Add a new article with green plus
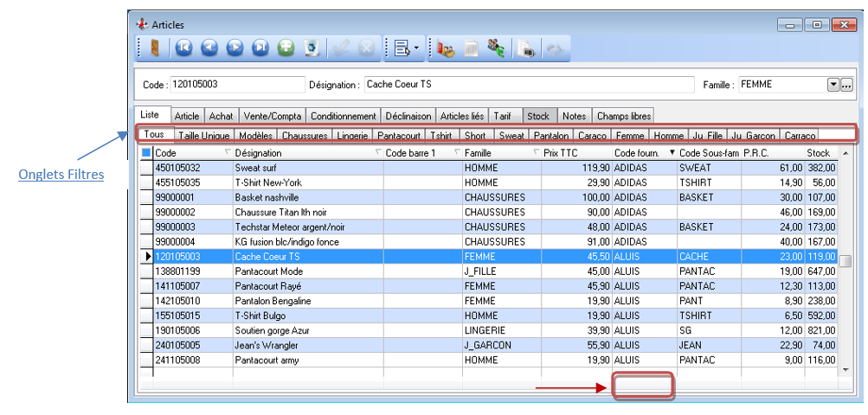Screen dimensions: 868x415 286,48
